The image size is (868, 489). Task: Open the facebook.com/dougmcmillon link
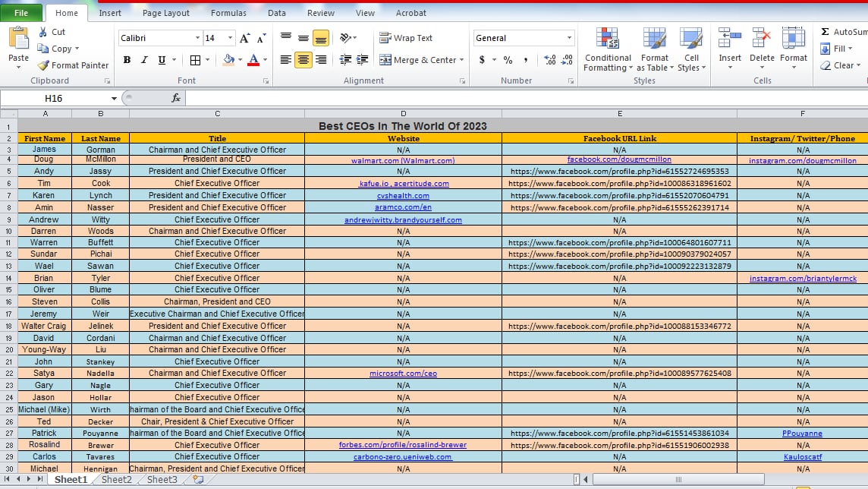click(x=619, y=160)
